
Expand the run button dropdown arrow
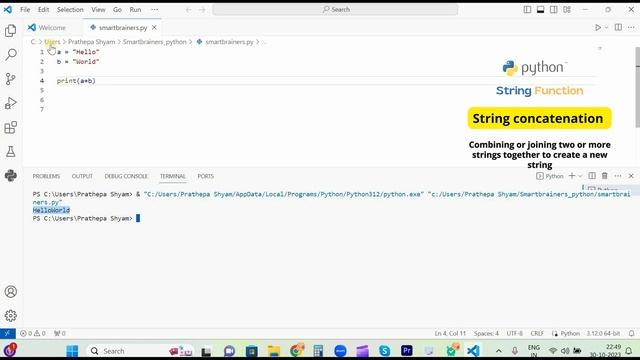click(606, 27)
